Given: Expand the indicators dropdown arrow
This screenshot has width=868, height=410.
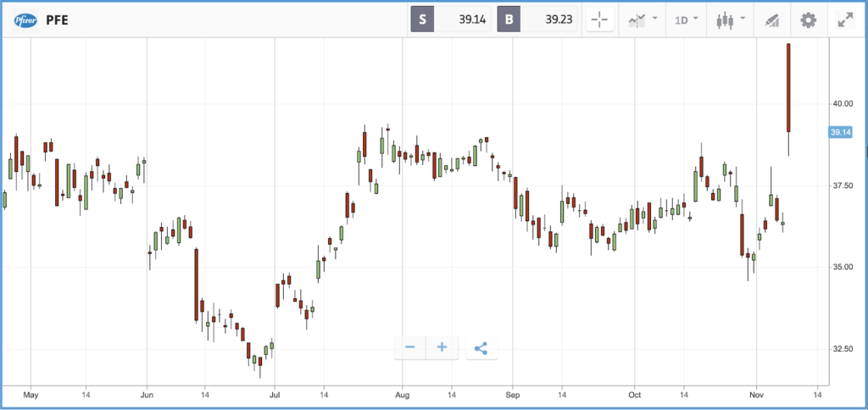Looking at the screenshot, I should (x=655, y=19).
